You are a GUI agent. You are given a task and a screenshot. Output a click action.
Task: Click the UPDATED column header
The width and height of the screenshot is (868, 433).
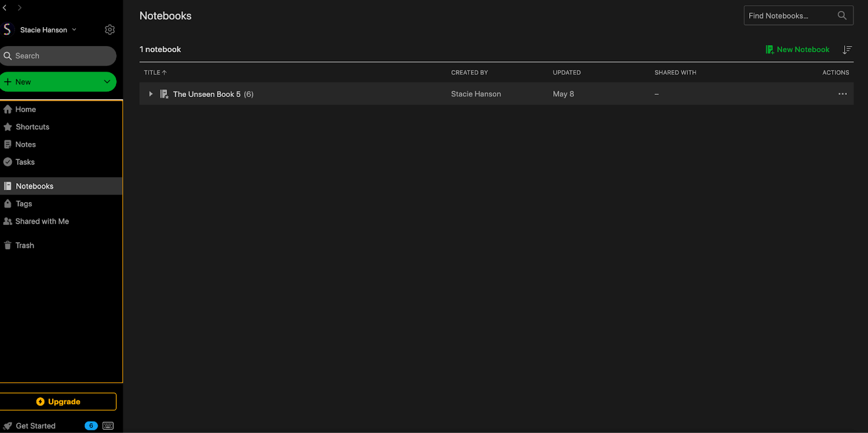click(567, 73)
